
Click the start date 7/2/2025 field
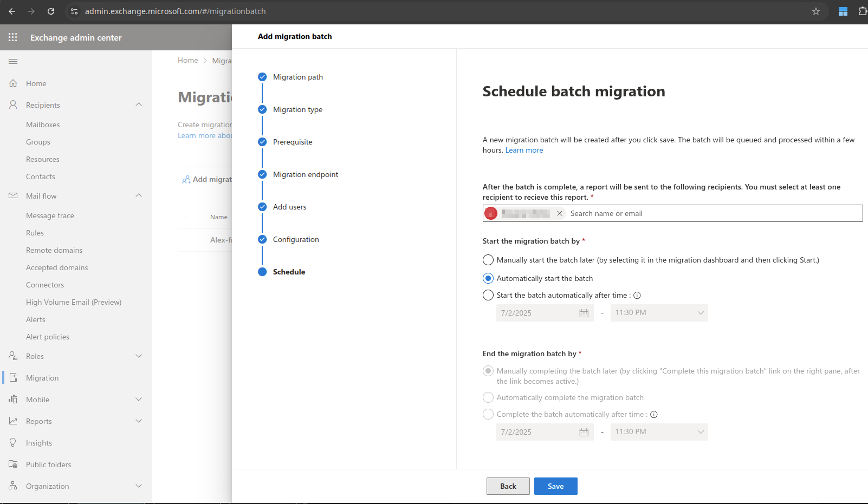tap(545, 313)
